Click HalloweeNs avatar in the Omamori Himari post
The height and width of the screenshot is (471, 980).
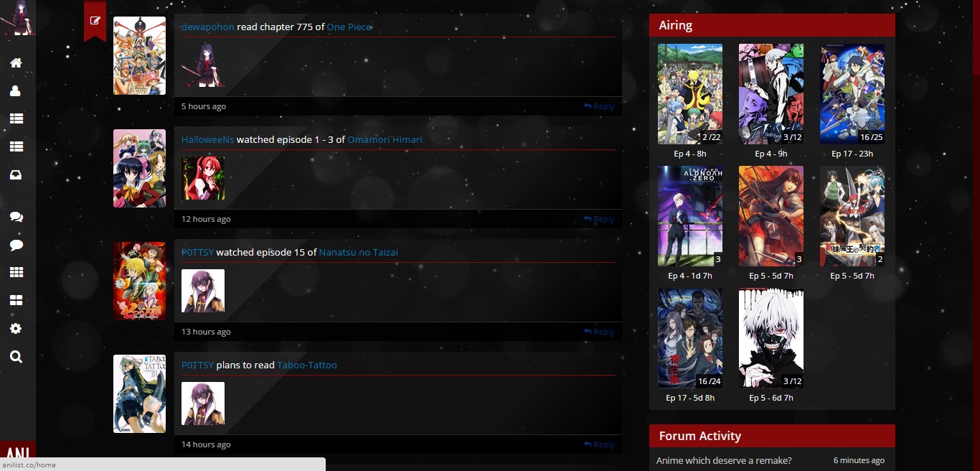point(203,178)
